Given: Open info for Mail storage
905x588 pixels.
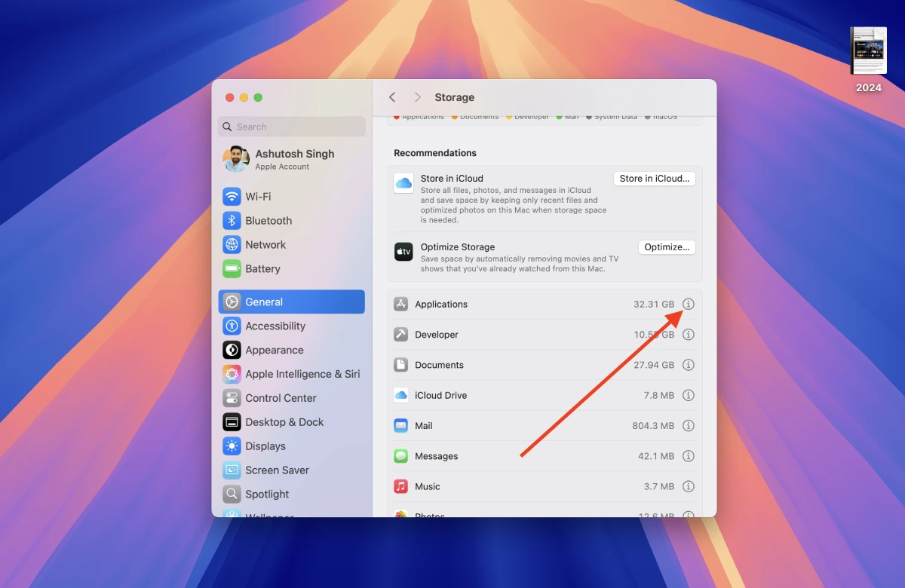Looking at the screenshot, I should (689, 426).
